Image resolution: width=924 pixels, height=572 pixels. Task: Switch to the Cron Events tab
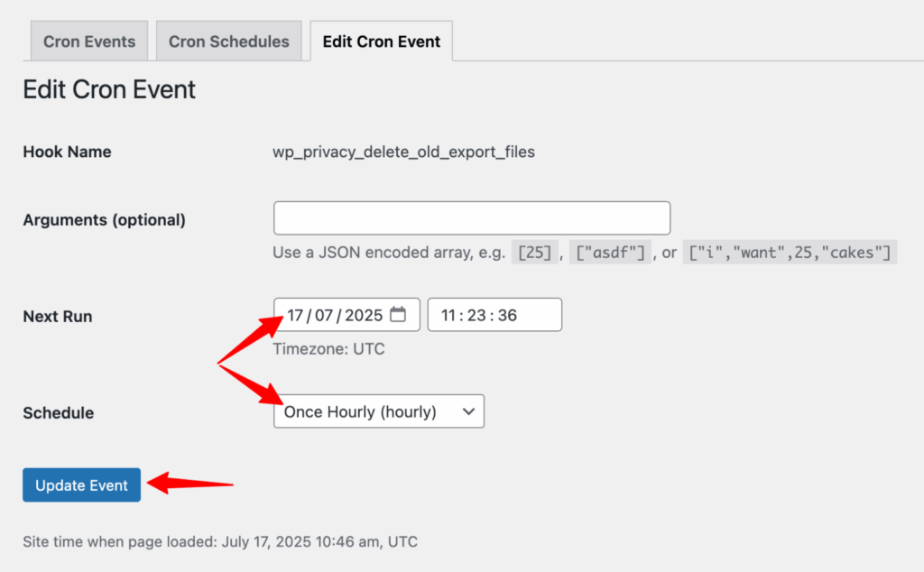coord(88,41)
